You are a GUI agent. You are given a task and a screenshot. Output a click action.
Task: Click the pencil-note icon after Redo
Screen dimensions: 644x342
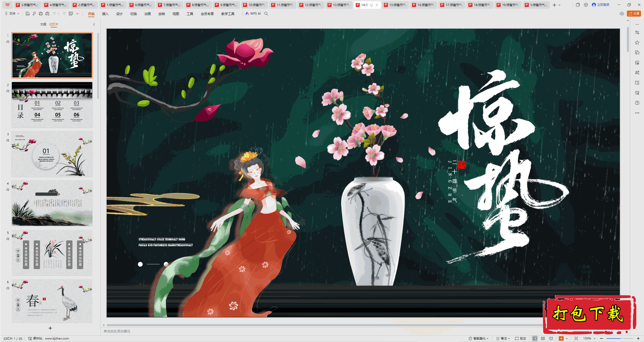tap(71, 14)
